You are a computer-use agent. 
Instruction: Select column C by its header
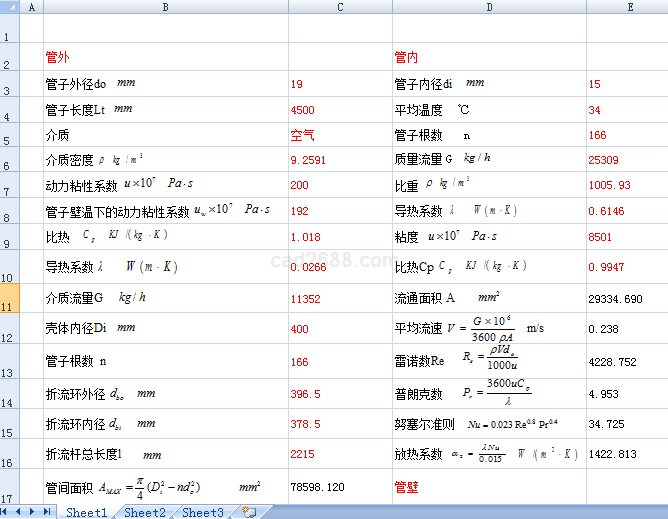pos(340,7)
